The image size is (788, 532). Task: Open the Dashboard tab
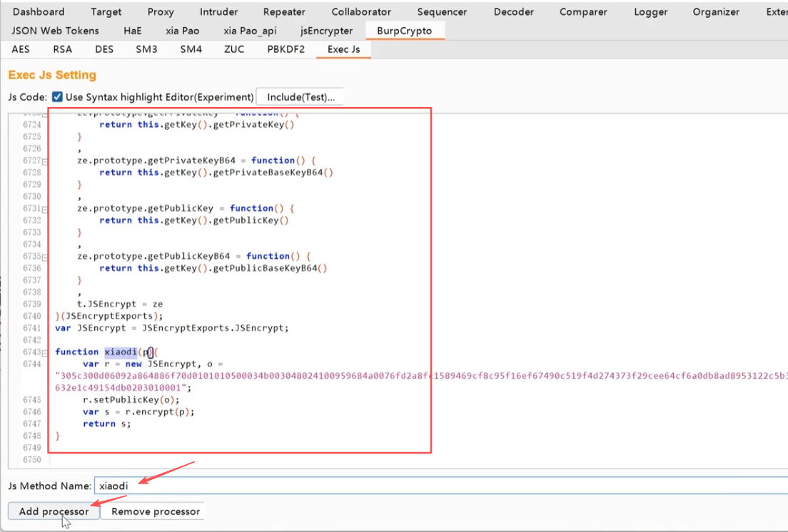tap(39, 11)
